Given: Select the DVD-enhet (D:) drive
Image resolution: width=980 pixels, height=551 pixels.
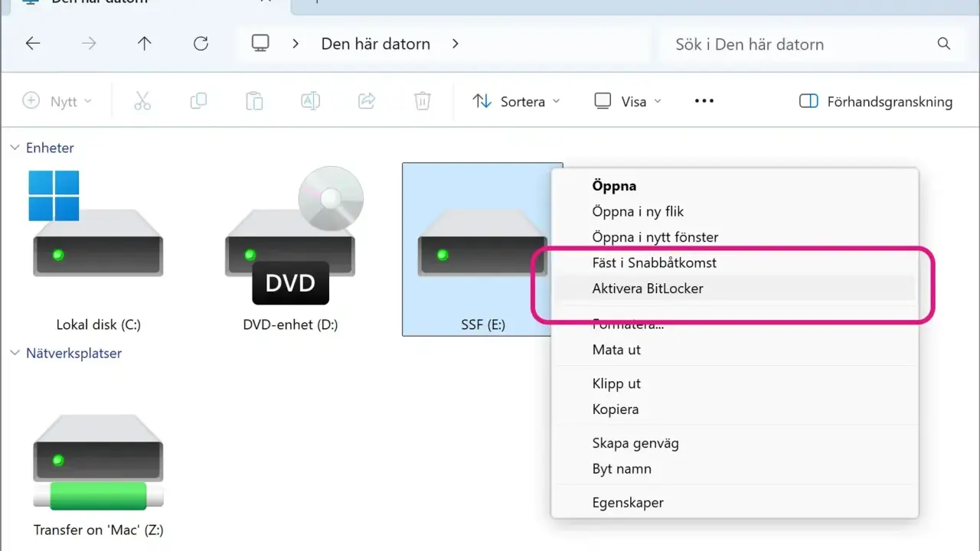Looking at the screenshot, I should pos(290,250).
